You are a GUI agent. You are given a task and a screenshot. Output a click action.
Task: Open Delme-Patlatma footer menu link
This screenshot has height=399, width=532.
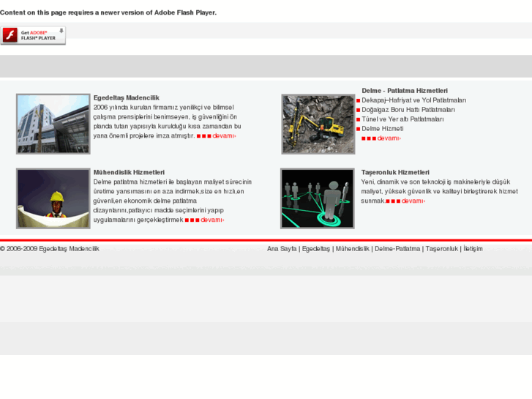click(397, 249)
